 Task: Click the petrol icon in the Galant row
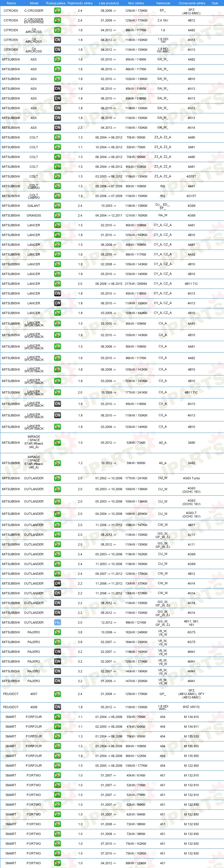click(58, 206)
